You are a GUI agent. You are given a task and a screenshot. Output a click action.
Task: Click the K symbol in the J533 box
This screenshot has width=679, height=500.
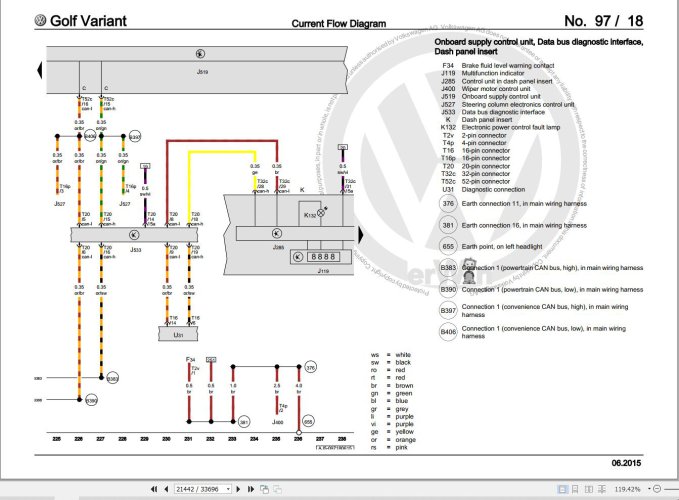[134, 235]
